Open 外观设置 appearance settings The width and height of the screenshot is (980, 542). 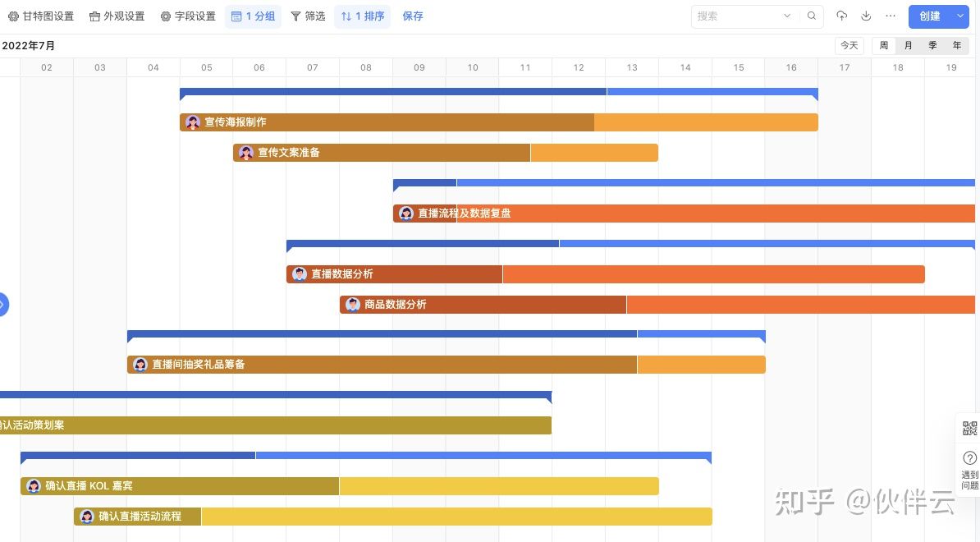(x=117, y=16)
